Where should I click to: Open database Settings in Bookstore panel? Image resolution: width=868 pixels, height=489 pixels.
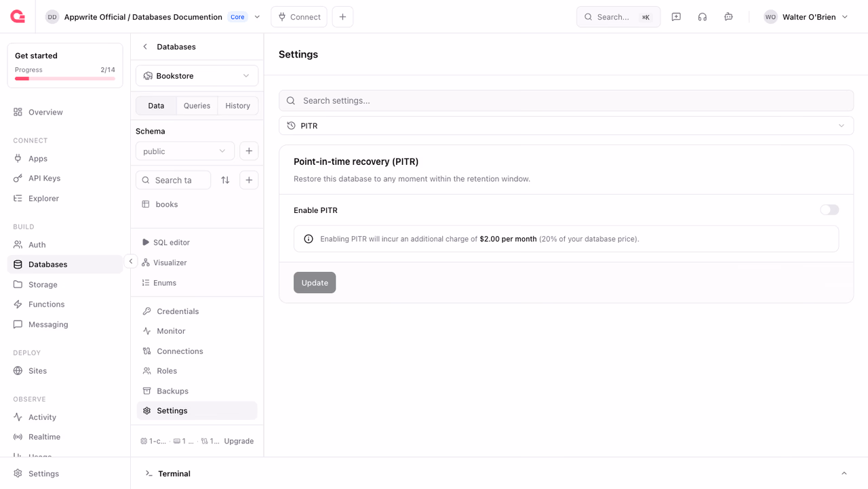click(x=197, y=411)
